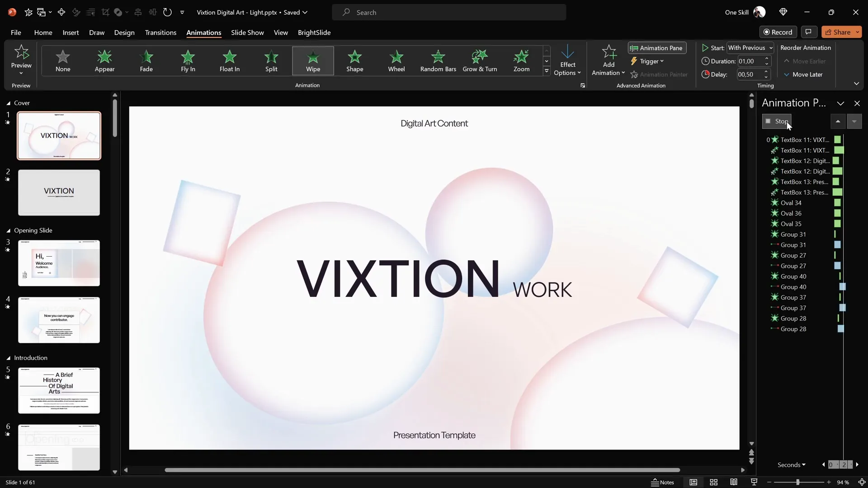Click the zoom out minus button

tap(769, 482)
